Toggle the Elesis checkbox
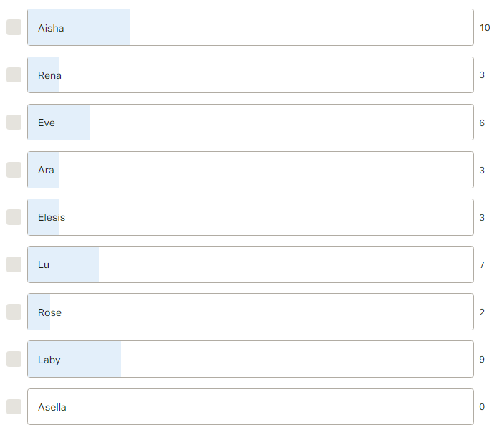This screenshot has width=504, height=430. [14, 217]
